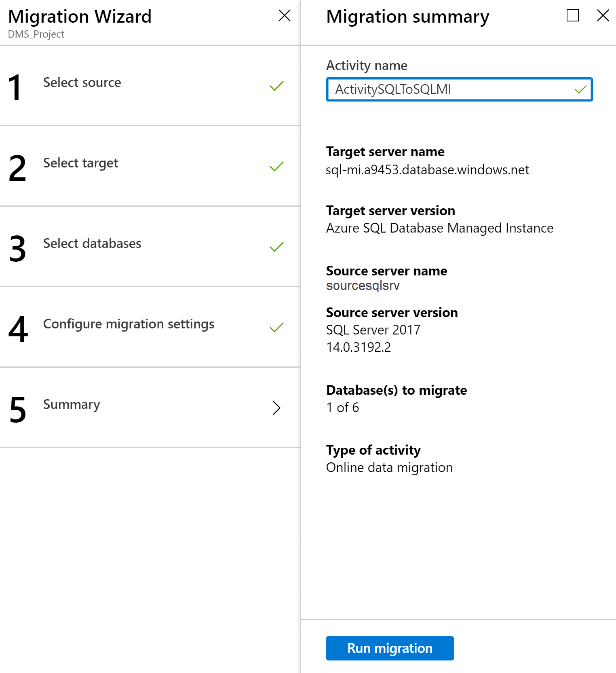Click the Activity name input field
616x673 pixels.
click(x=449, y=89)
